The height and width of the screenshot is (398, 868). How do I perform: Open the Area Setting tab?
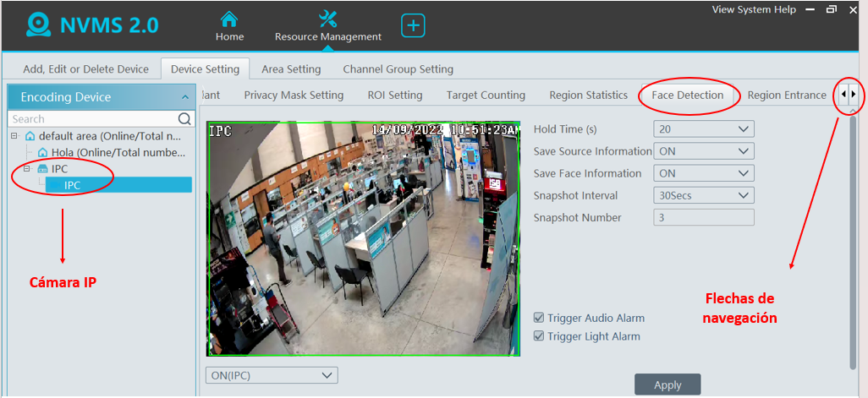[x=291, y=69]
